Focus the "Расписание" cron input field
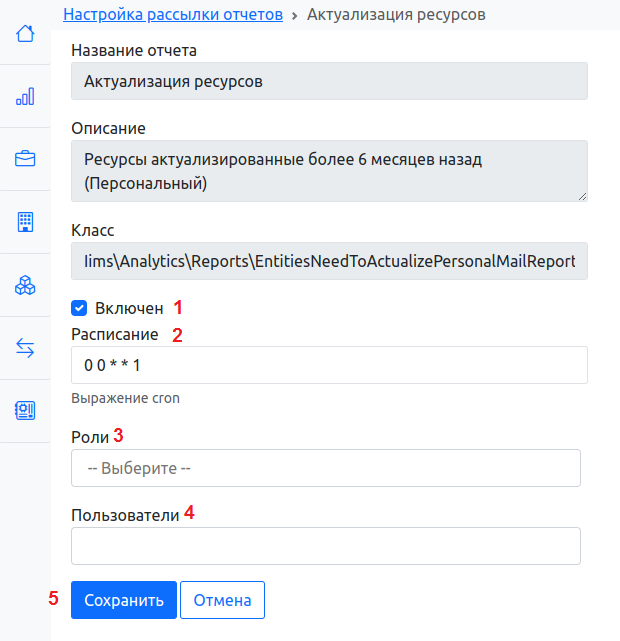 pyautogui.click(x=329, y=366)
